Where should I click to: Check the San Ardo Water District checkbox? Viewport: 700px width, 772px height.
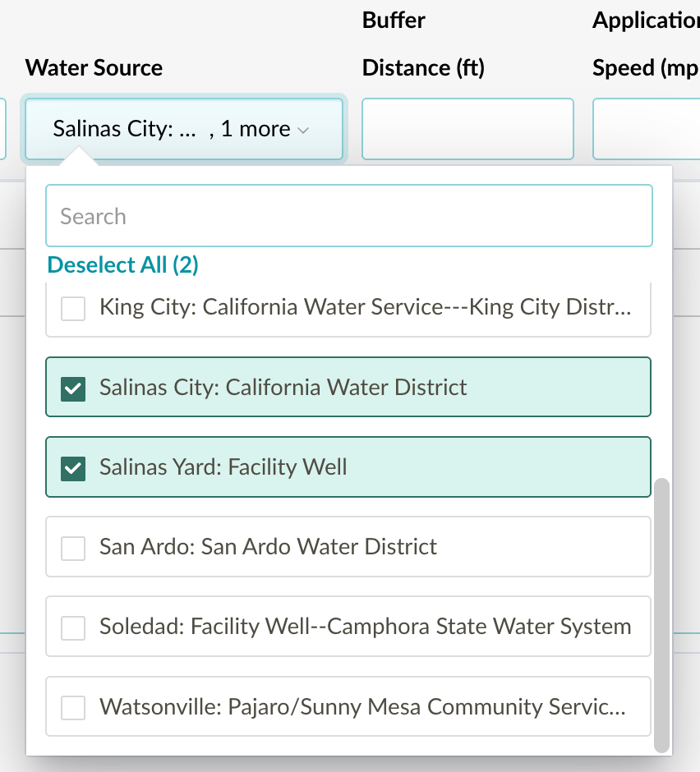[x=74, y=548]
